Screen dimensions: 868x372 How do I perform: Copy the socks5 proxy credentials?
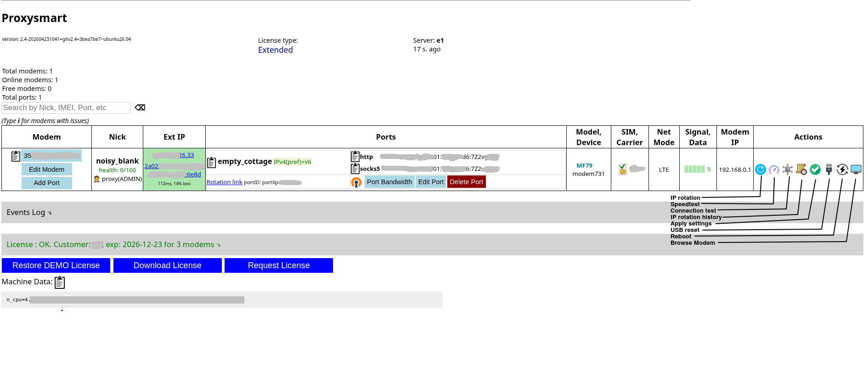(x=355, y=169)
